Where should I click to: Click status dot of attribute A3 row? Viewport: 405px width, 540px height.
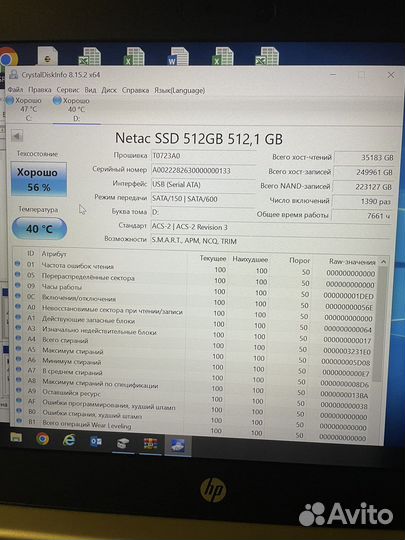point(18,328)
